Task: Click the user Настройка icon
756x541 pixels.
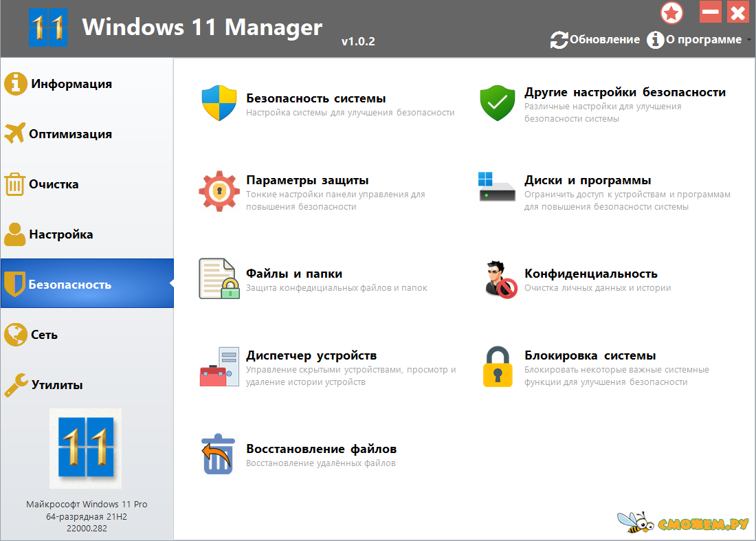Action: (14, 234)
